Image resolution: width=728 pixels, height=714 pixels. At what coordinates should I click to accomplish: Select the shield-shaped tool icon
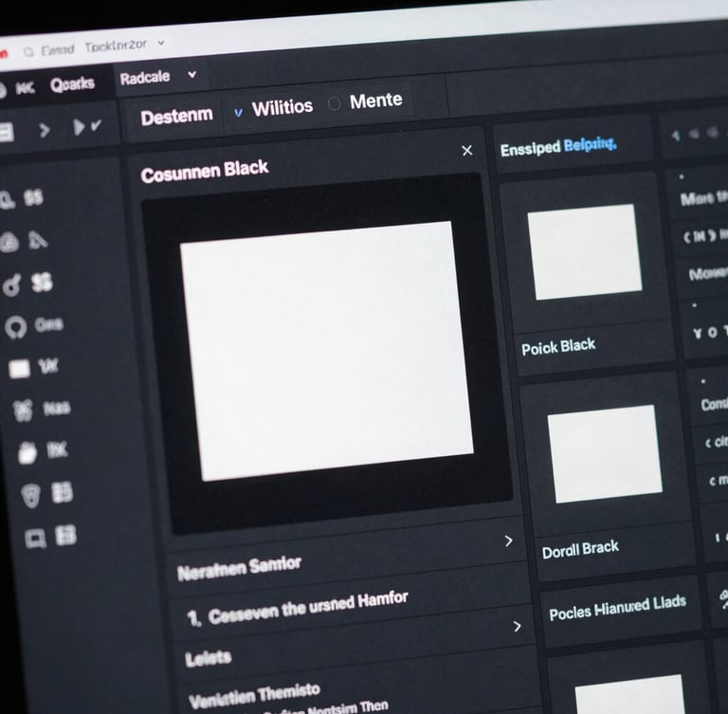[x=31, y=495]
